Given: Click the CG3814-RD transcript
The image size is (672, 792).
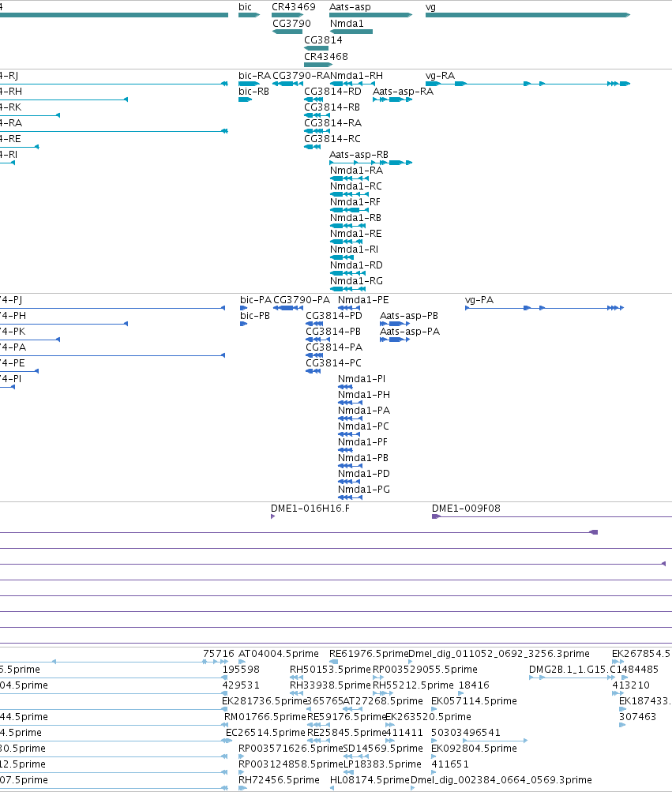Looking at the screenshot, I should tap(313, 99).
